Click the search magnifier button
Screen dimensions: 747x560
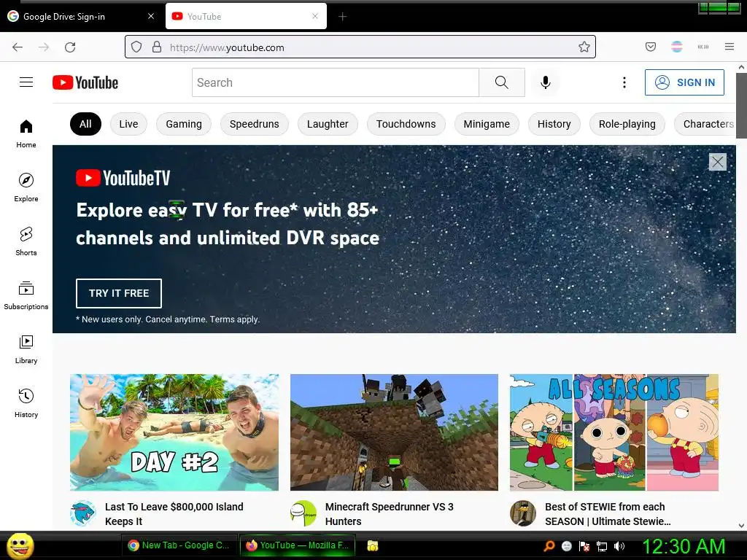[502, 82]
